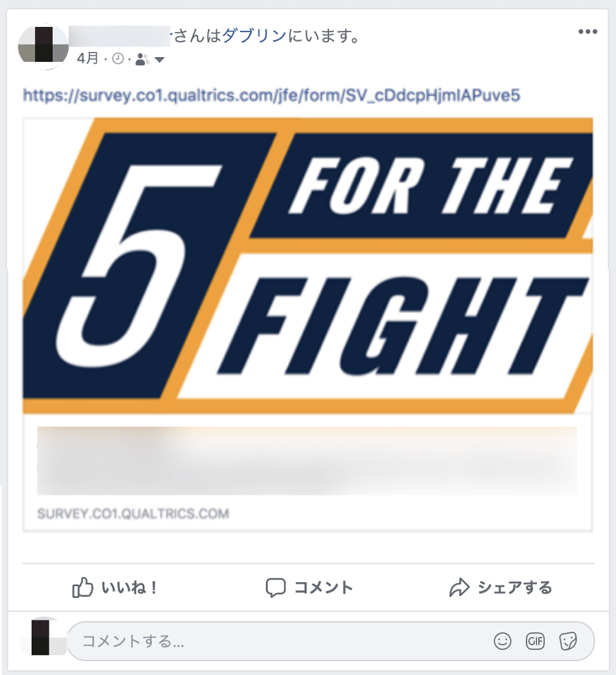Click the comment speech bubble icon
This screenshot has height=675, width=616.
276,587
